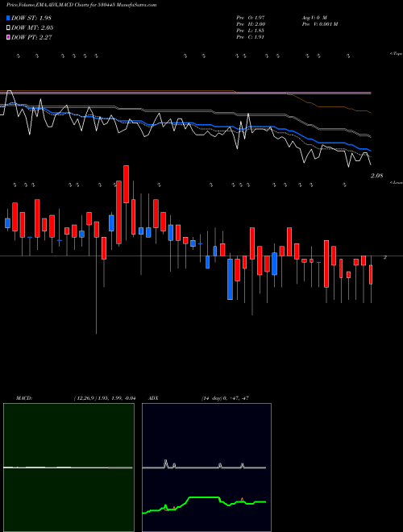Click the axis label '2' on the orange line
The image size is (403, 532).
[x=385, y=257]
